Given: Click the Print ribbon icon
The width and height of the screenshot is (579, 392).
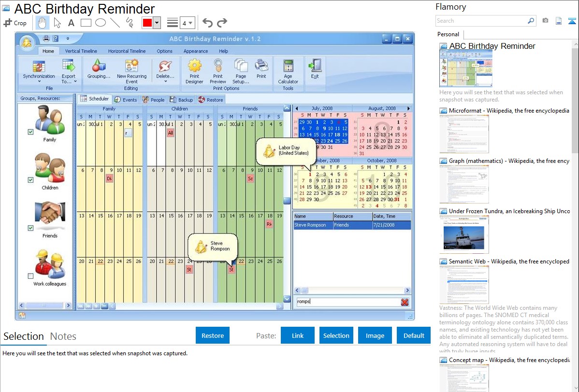Looking at the screenshot, I should point(261,69).
